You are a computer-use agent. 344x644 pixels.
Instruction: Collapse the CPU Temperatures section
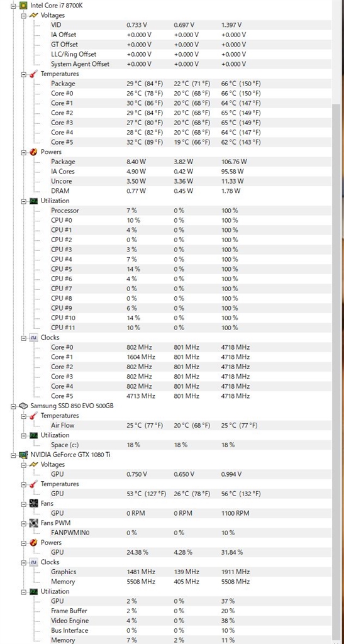coord(23,74)
